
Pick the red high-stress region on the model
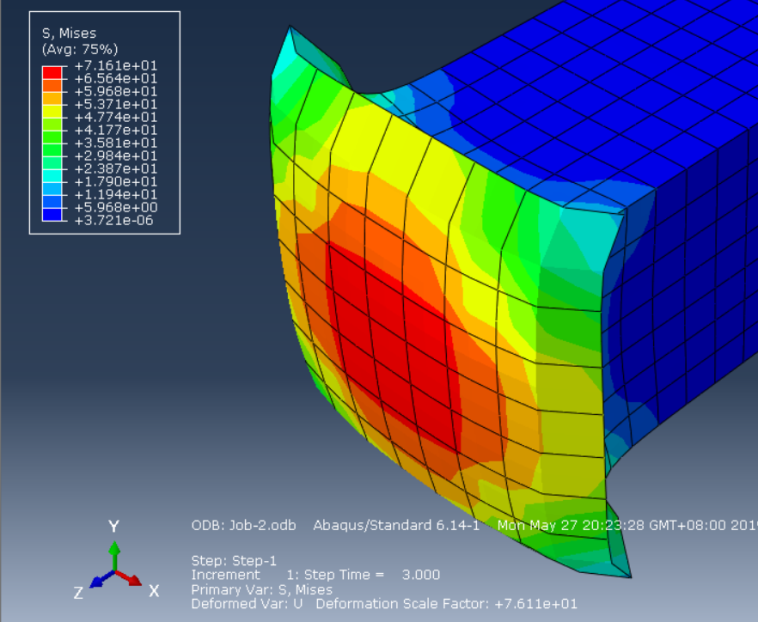pos(392,338)
